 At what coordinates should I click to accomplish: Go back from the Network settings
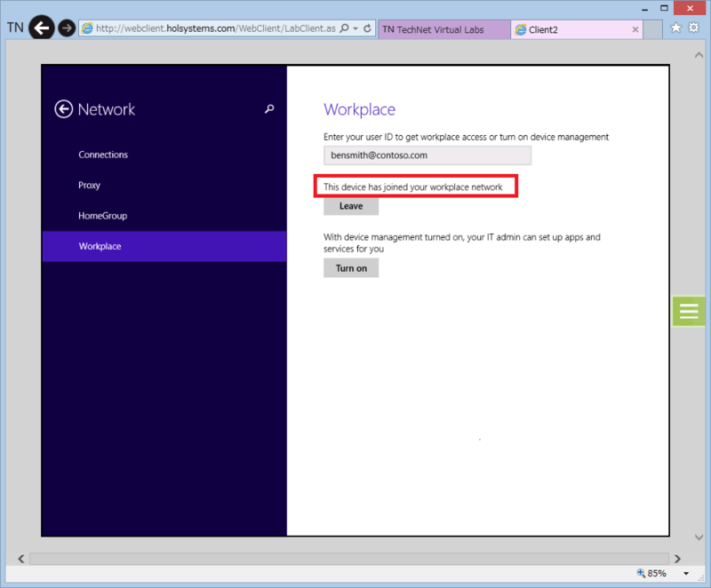[63, 109]
